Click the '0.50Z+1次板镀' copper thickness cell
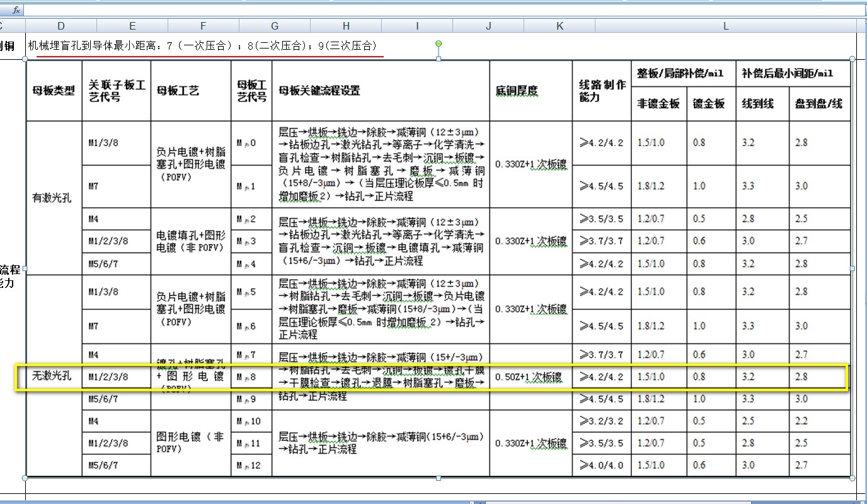 tap(531, 377)
